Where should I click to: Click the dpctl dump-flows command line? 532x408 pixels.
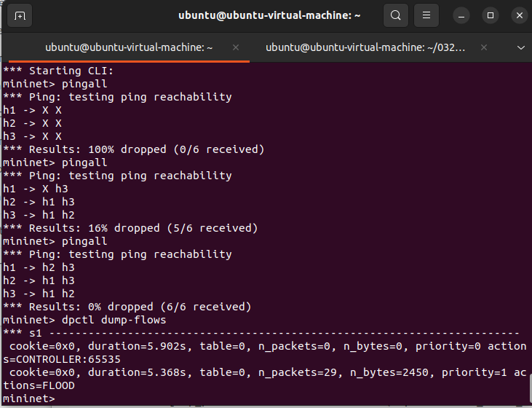85,320
